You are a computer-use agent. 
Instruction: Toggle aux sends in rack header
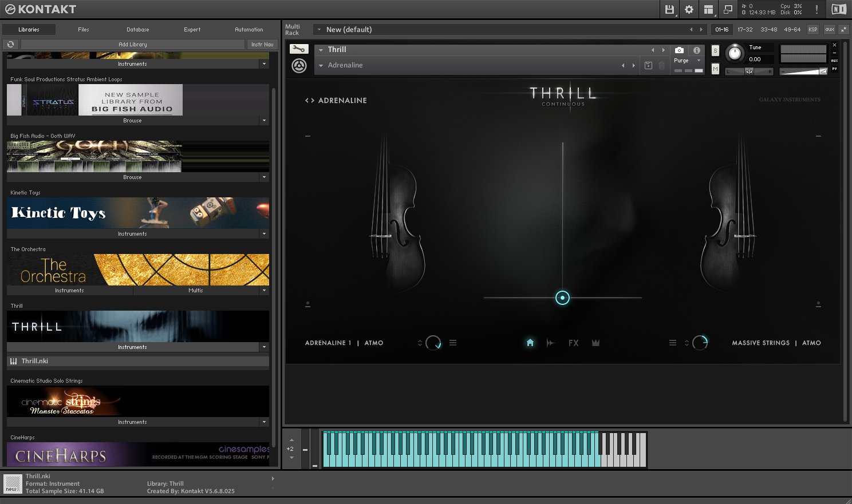(x=829, y=29)
